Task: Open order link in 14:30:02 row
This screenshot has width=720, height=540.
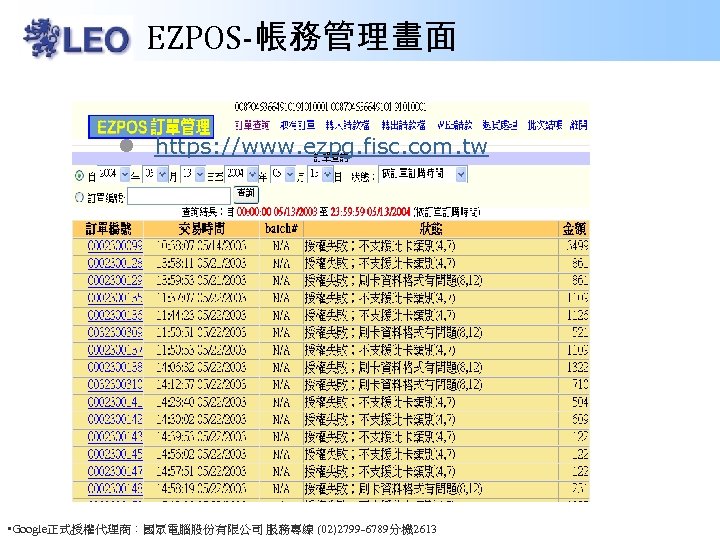Action: (x=115, y=419)
